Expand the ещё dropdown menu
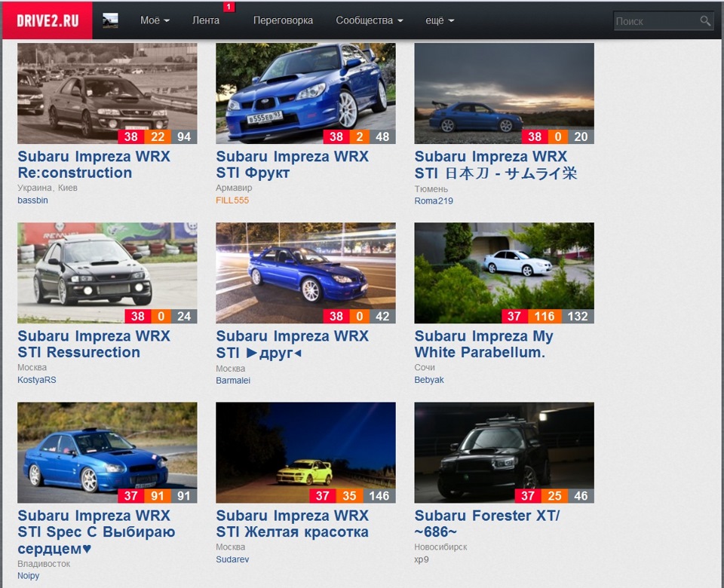The width and height of the screenshot is (724, 588). click(x=440, y=21)
